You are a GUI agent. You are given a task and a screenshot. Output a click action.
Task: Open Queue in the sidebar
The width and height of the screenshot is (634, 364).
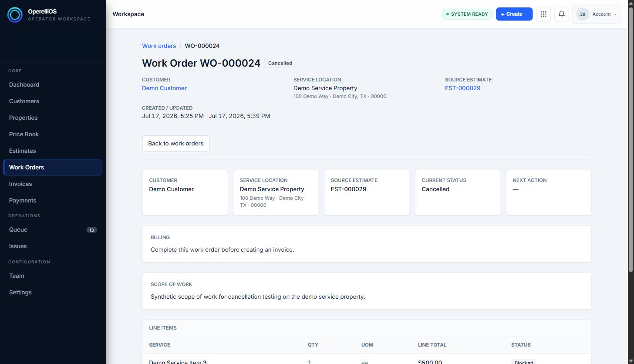pyautogui.click(x=53, y=229)
